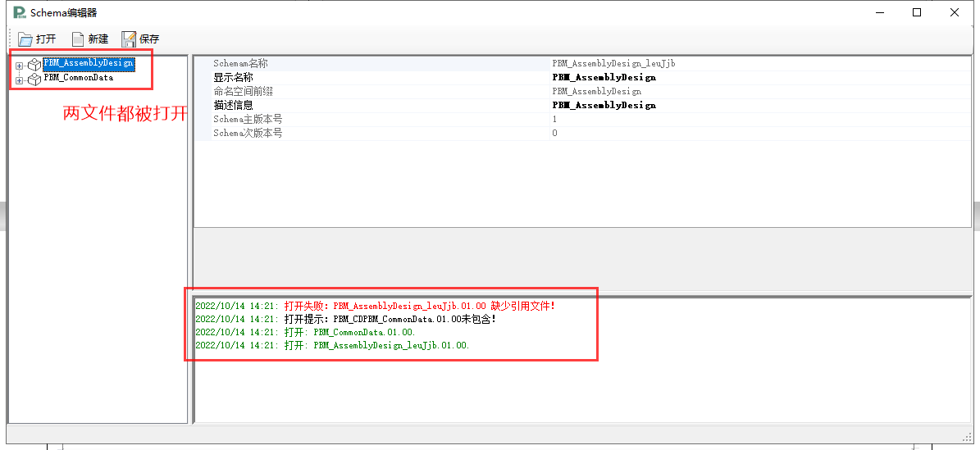
Task: Click the cube icon beside PBM_AssemblyDesign
Action: tap(34, 65)
